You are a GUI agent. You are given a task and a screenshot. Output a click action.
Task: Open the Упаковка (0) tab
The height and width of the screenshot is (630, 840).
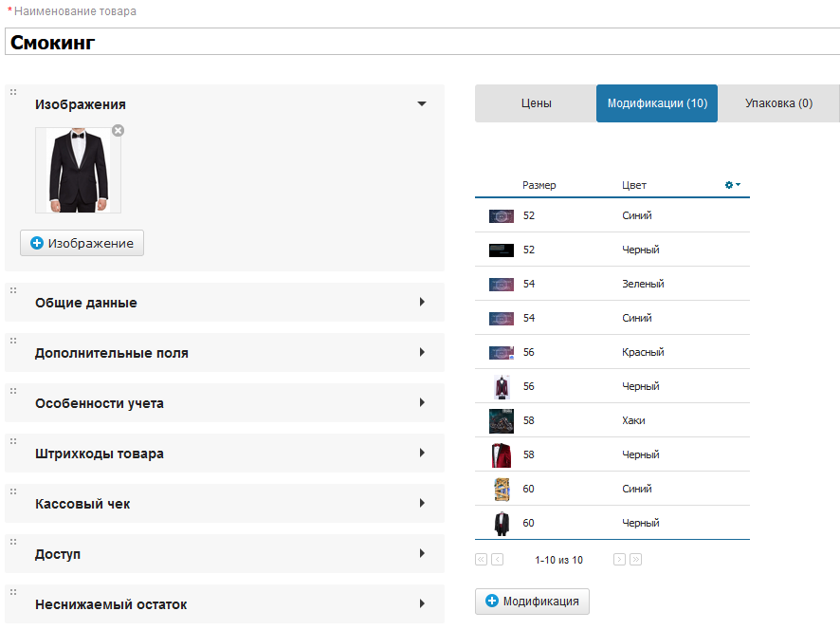778,103
